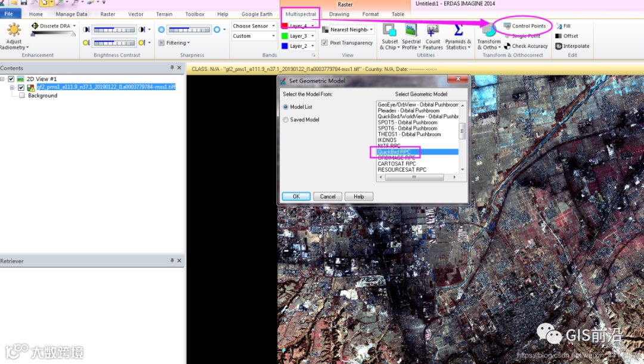Switch to the Google Earth tab
644x364 pixels.
(257, 14)
